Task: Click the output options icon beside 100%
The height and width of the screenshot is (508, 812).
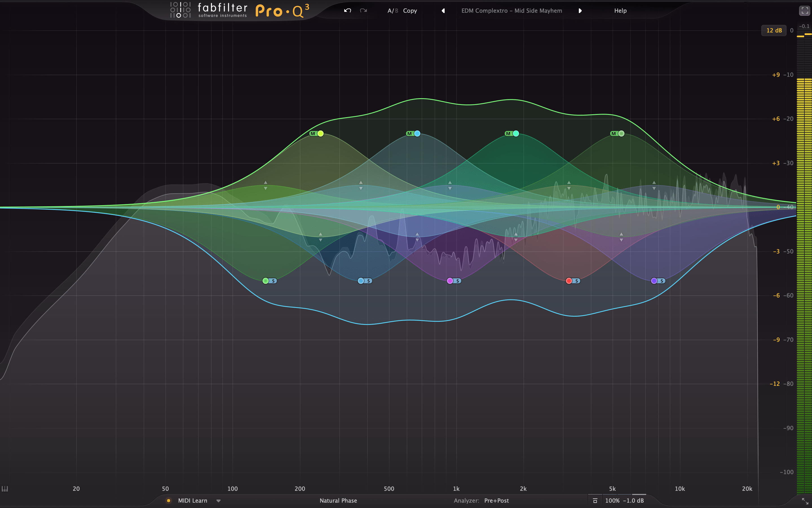Action: pyautogui.click(x=595, y=501)
